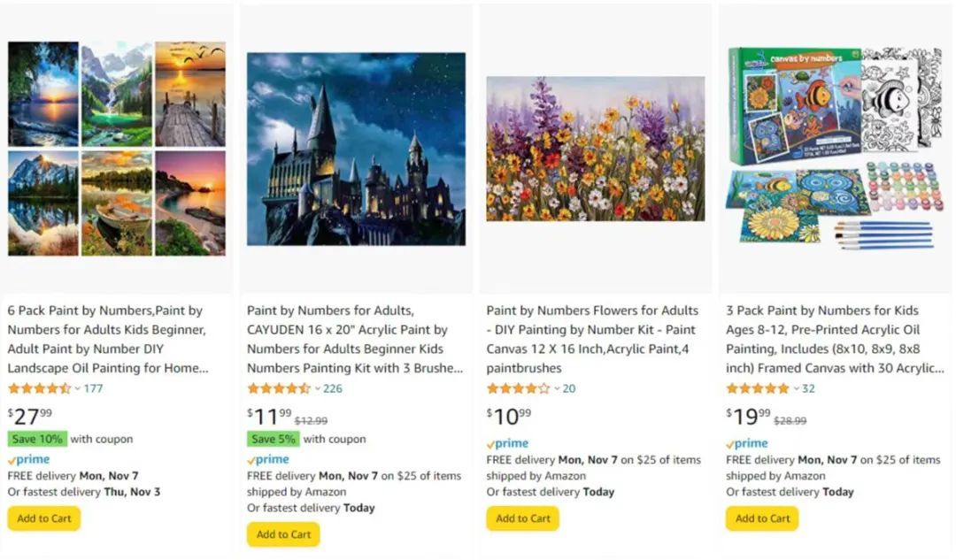Add the Flowers kit to cart
This screenshot has width=956, height=560.
coord(522,518)
